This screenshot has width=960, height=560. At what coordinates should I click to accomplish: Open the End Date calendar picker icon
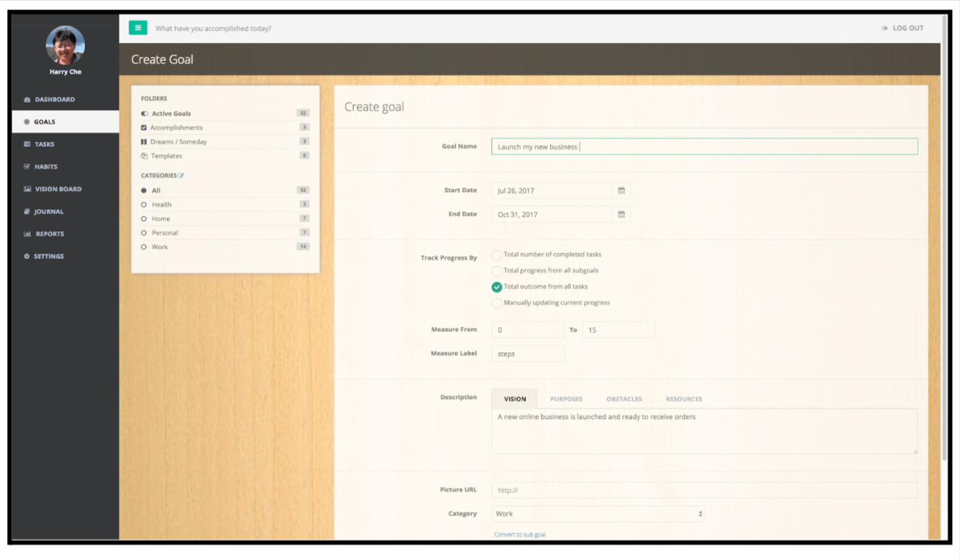tap(621, 215)
